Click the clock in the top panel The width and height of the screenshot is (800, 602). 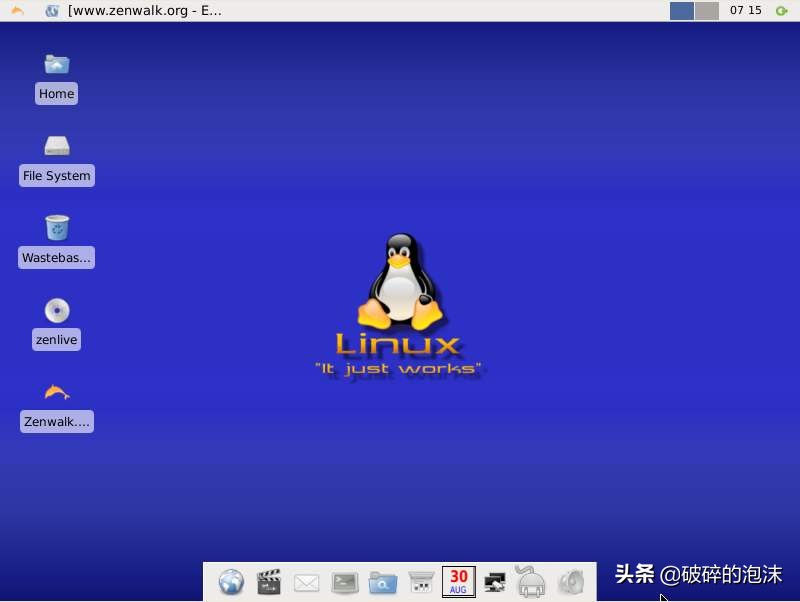click(x=746, y=11)
